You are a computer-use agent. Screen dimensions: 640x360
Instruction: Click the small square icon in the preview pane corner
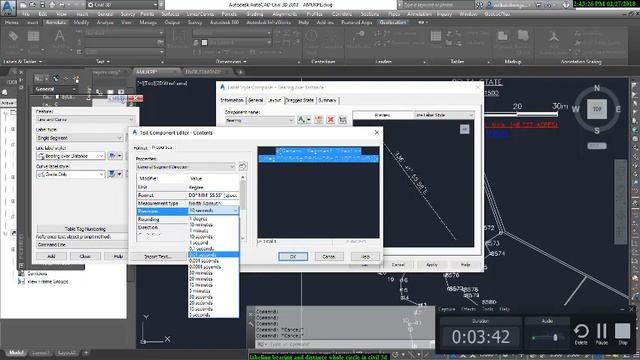[464, 129]
